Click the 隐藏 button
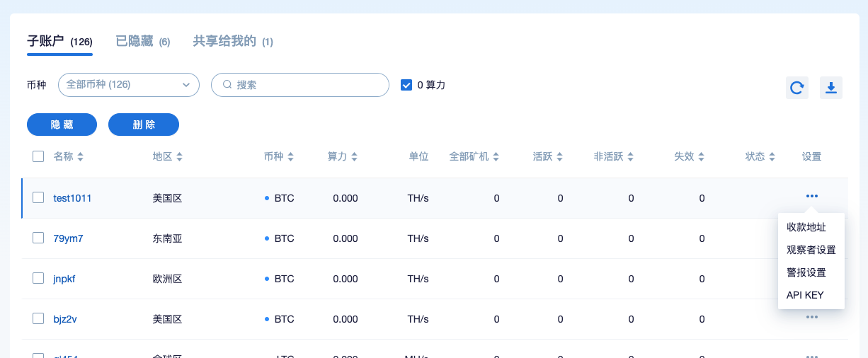The width and height of the screenshot is (868, 358). click(62, 125)
